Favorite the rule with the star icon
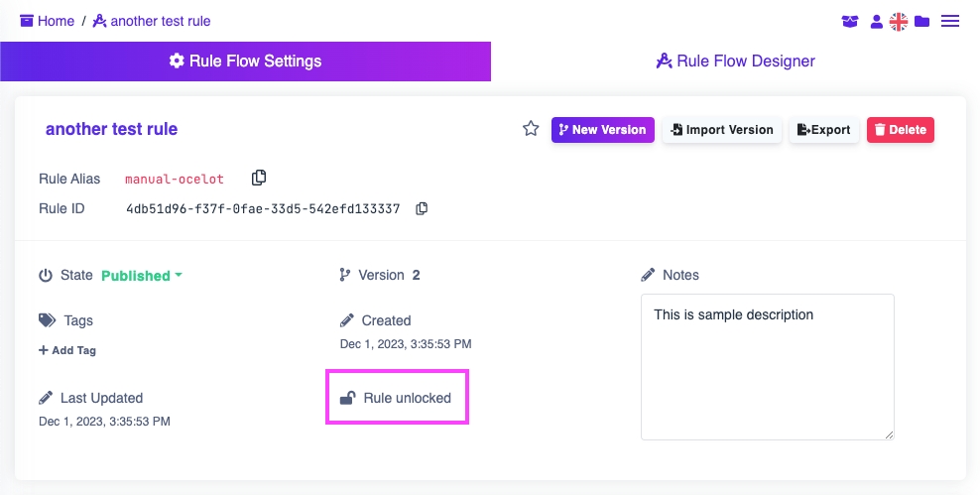 (x=531, y=129)
